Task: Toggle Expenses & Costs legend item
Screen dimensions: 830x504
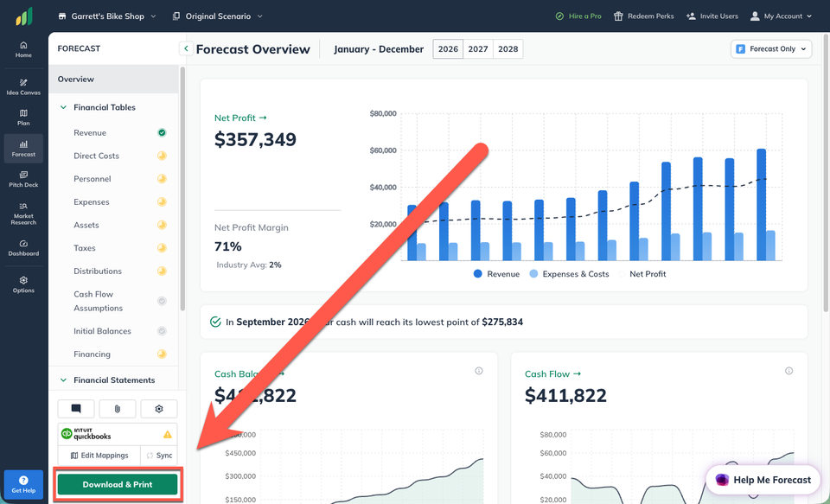Action: click(x=569, y=274)
